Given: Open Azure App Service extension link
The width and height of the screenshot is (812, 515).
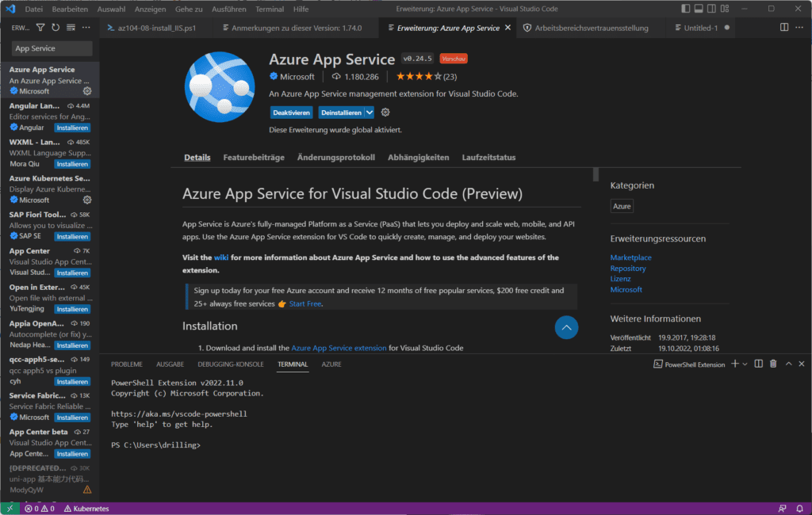Looking at the screenshot, I should (x=339, y=348).
